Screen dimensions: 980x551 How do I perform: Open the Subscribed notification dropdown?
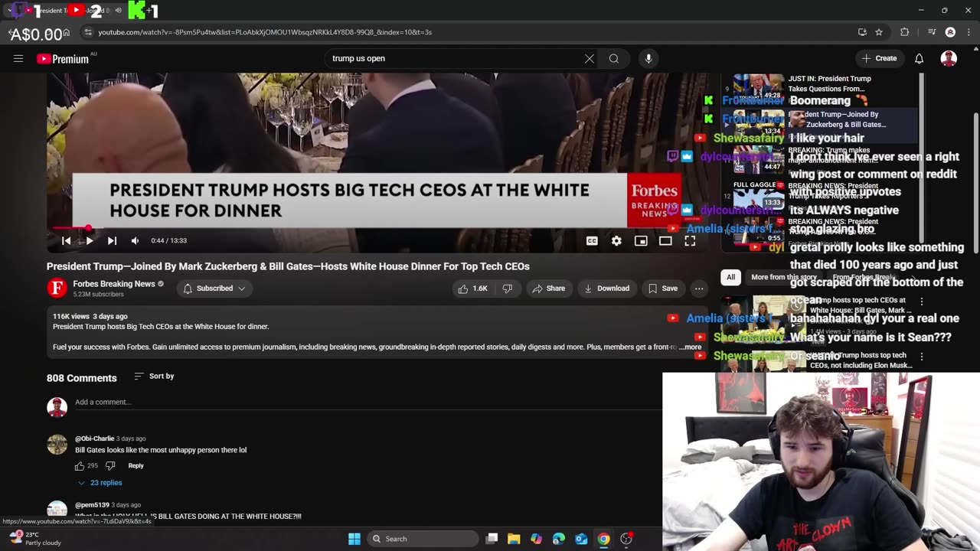tap(214, 289)
